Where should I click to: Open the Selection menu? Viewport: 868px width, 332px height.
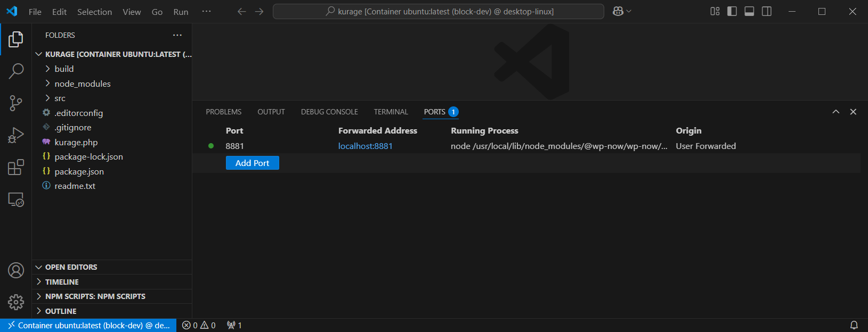[x=94, y=12]
